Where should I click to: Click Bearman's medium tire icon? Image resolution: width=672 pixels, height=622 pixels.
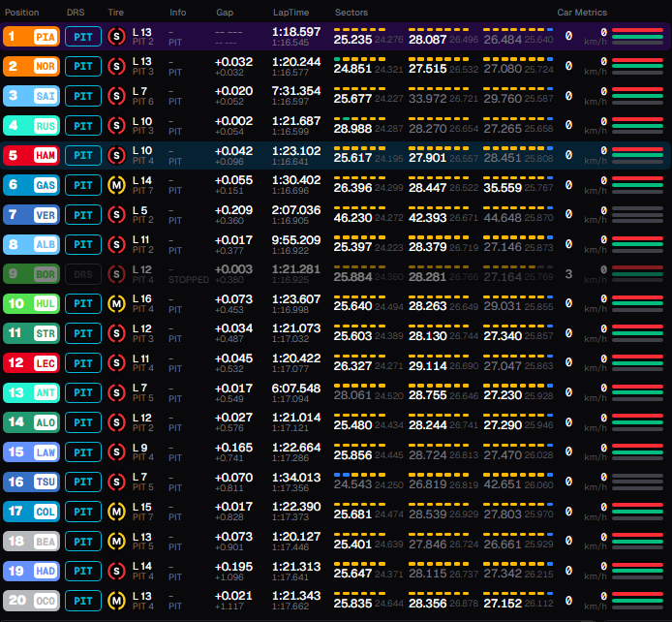116,542
